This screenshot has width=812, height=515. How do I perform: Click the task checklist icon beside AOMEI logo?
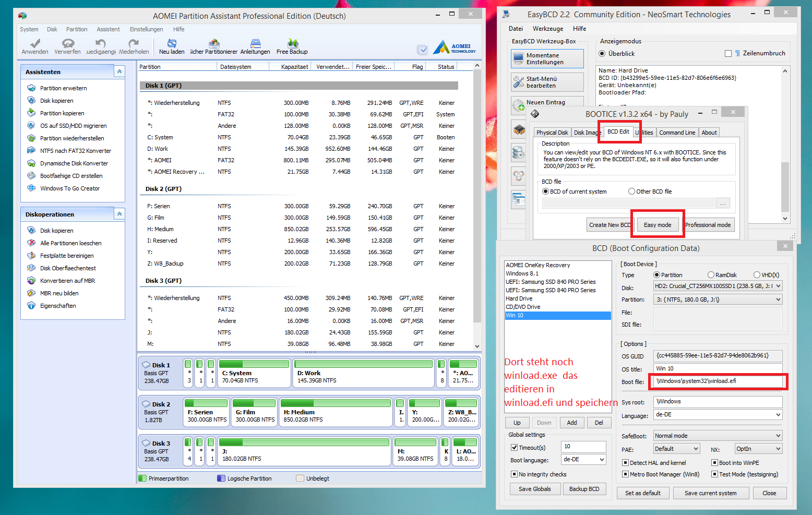point(422,50)
